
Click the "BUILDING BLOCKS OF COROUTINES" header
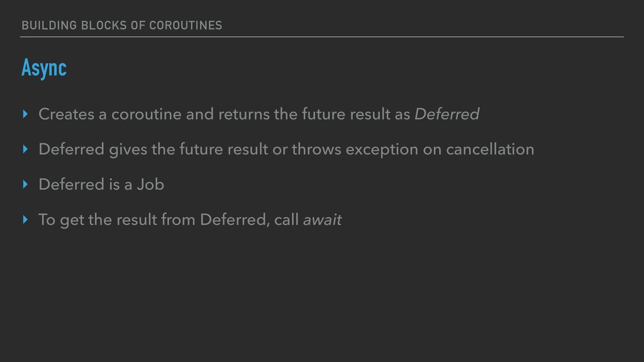[121, 25]
